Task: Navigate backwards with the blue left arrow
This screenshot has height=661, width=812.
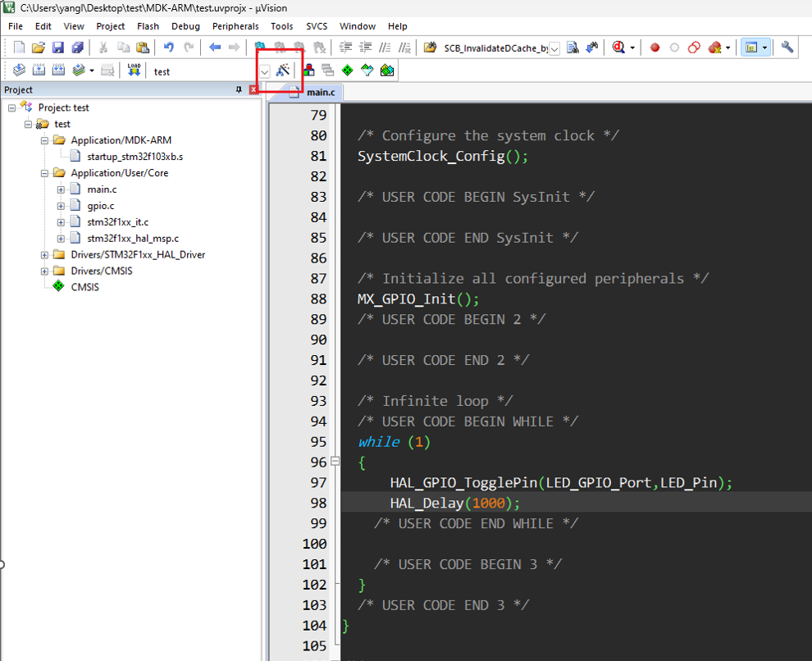Action: (215, 48)
